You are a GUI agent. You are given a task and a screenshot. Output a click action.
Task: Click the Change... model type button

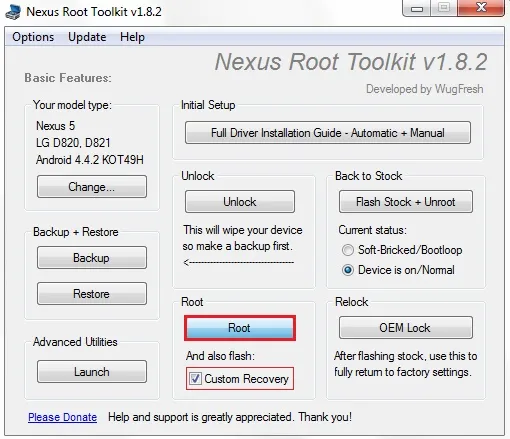tap(92, 187)
